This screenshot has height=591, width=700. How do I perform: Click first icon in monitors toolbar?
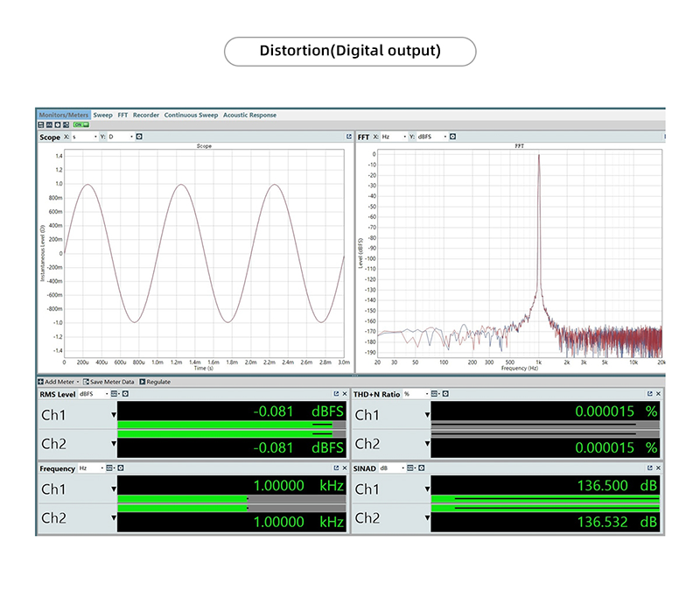pyautogui.click(x=41, y=125)
